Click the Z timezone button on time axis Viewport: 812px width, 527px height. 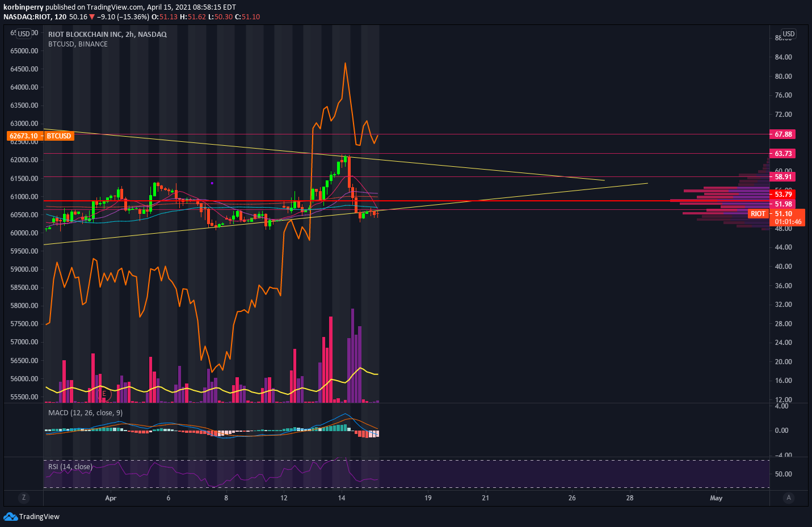23,498
